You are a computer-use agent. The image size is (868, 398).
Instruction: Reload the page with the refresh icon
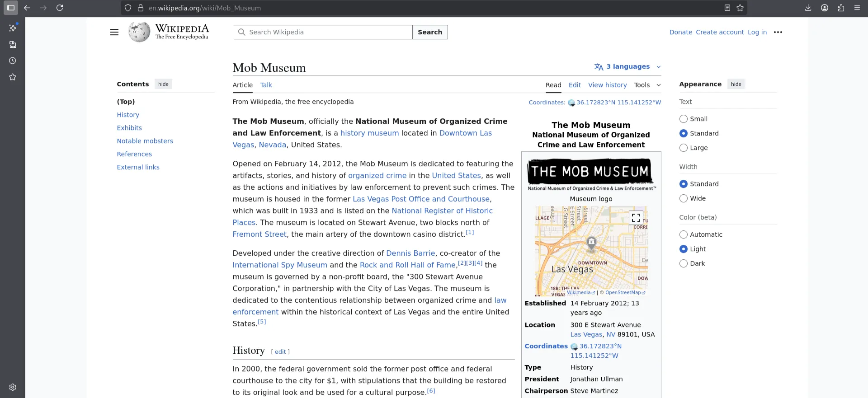(x=60, y=8)
